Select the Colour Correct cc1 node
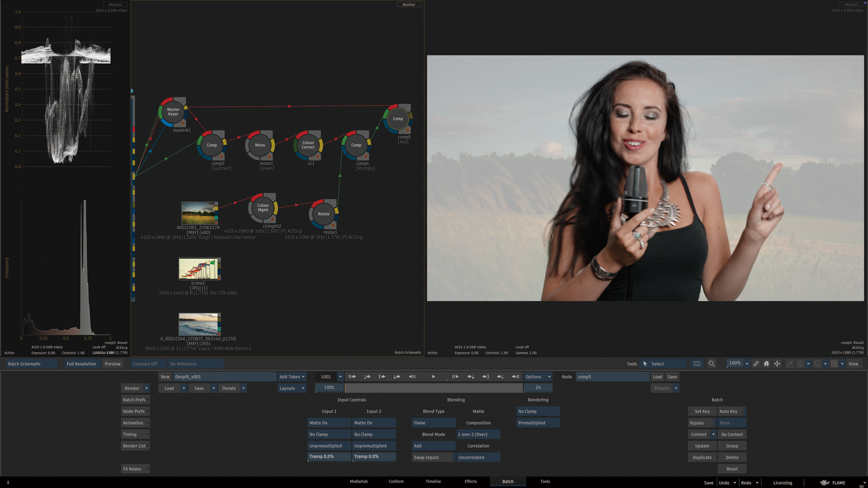Image resolution: width=868 pixels, height=488 pixels. (308, 145)
